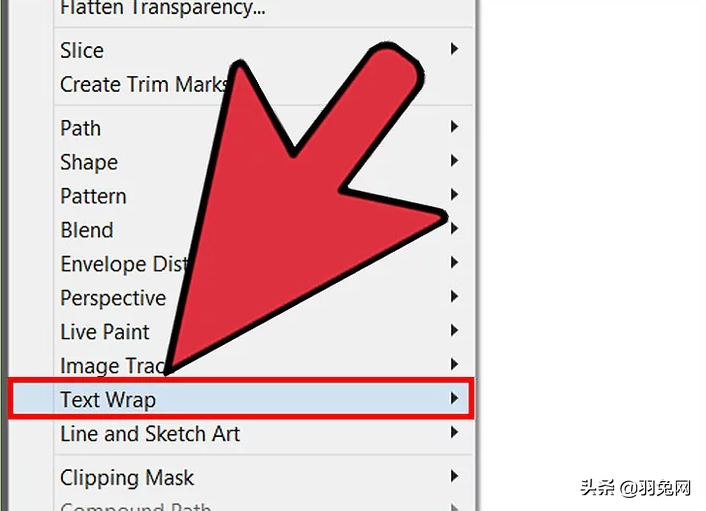Expand the Text Wrap submenu arrow
706x511 pixels.
tap(454, 398)
